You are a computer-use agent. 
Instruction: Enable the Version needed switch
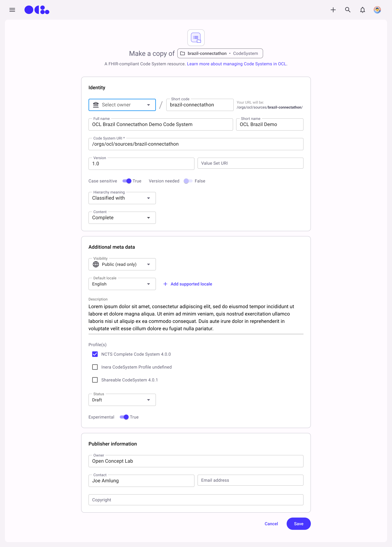coord(188,181)
